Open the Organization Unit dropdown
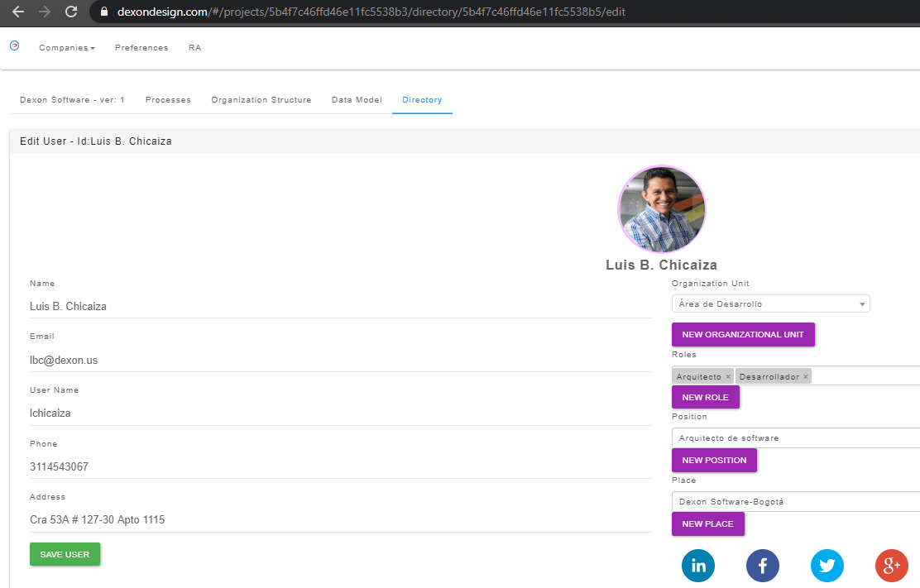 click(770, 304)
